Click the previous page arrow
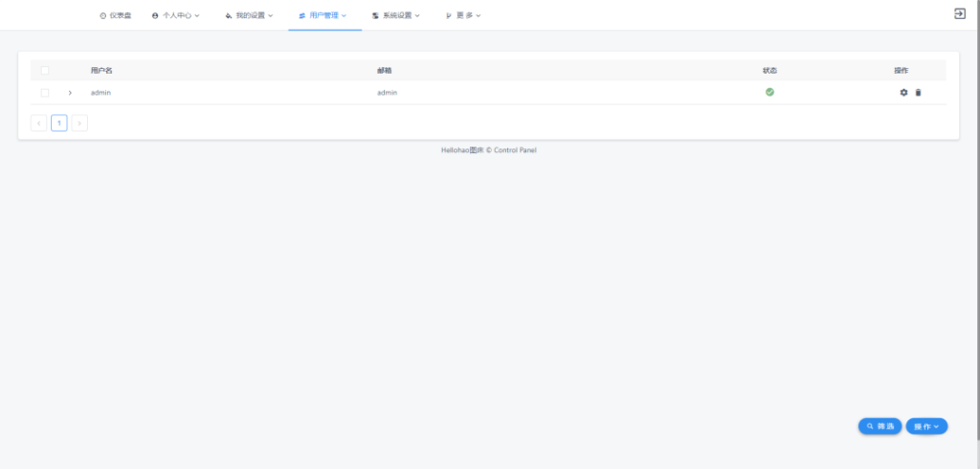Viewport: 980px width, 469px height. pyautogui.click(x=38, y=123)
